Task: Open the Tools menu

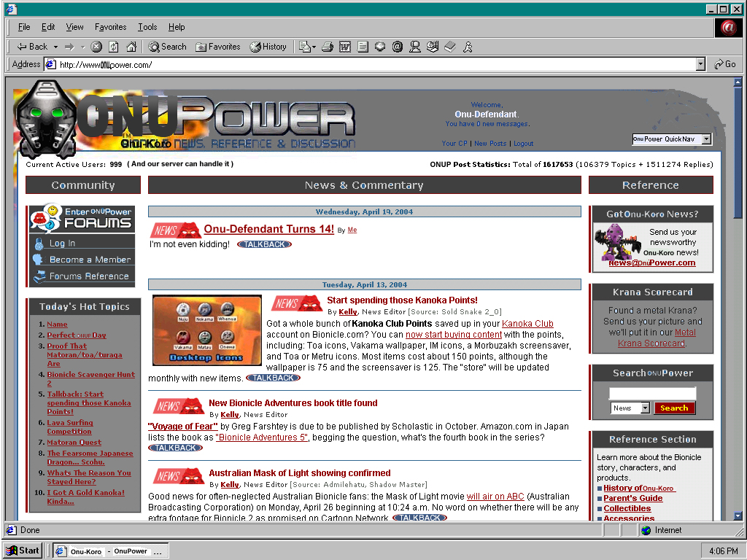Action: click(x=147, y=27)
